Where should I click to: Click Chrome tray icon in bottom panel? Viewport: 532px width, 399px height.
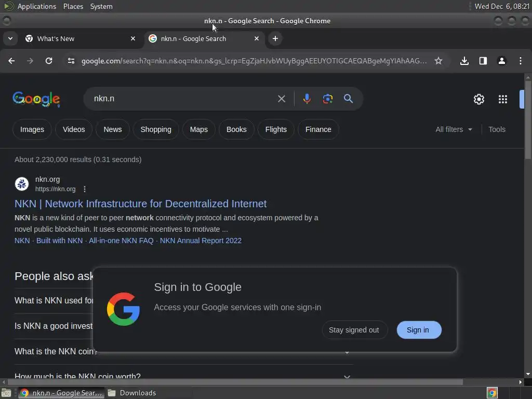click(x=492, y=393)
